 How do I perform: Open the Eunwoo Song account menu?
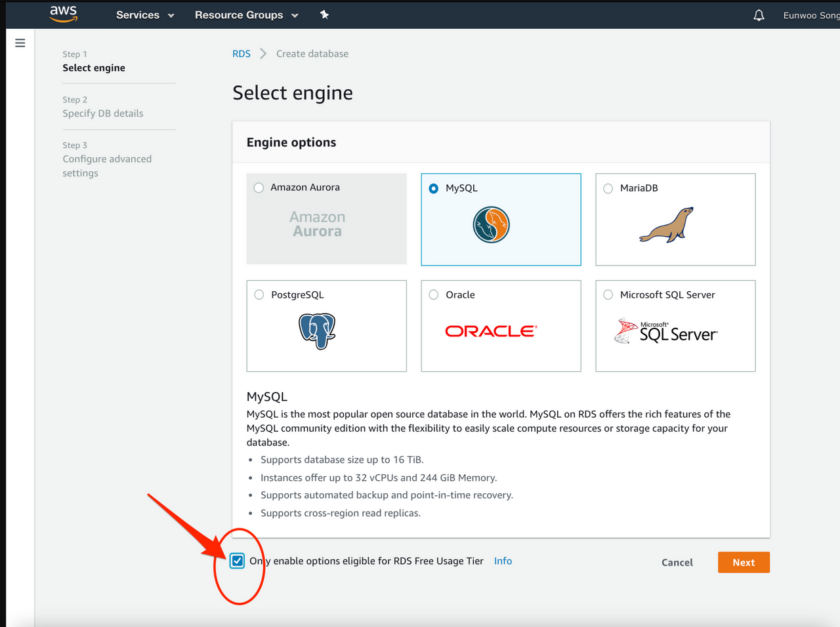pyautogui.click(x=811, y=15)
